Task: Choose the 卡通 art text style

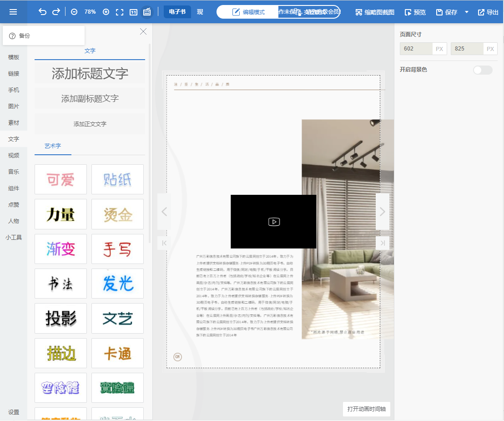Action: click(x=118, y=353)
